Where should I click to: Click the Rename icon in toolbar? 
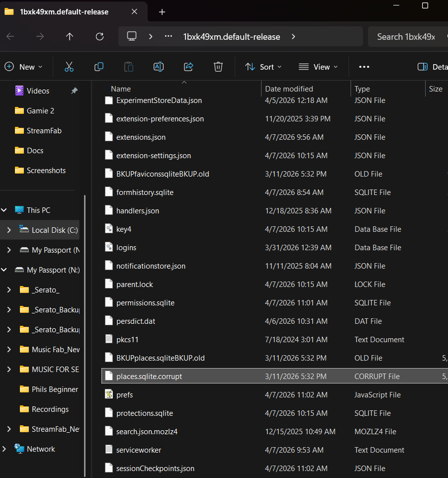tap(159, 67)
